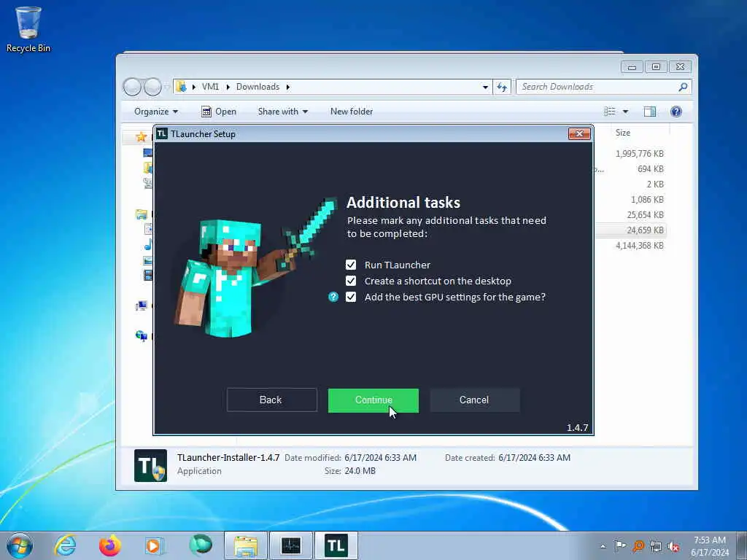Switch to File Explorer taskbar button
This screenshot has height=560, width=747.
tap(246, 545)
